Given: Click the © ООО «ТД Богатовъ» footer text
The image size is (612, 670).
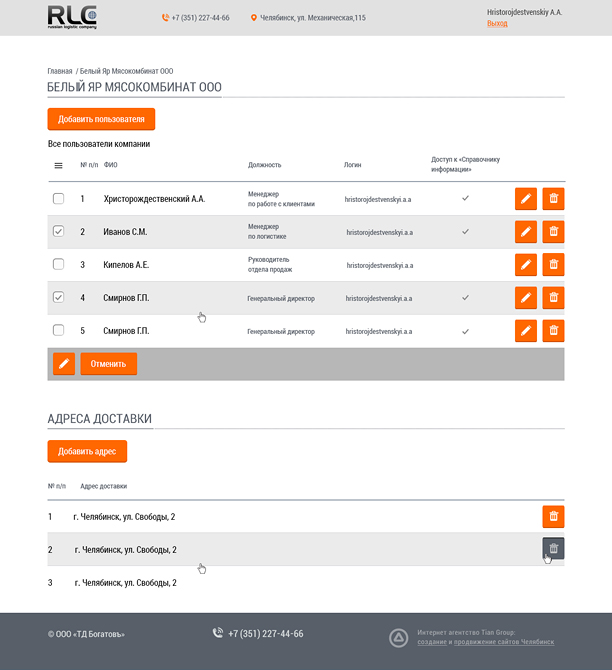Looking at the screenshot, I should pyautogui.click(x=86, y=634).
